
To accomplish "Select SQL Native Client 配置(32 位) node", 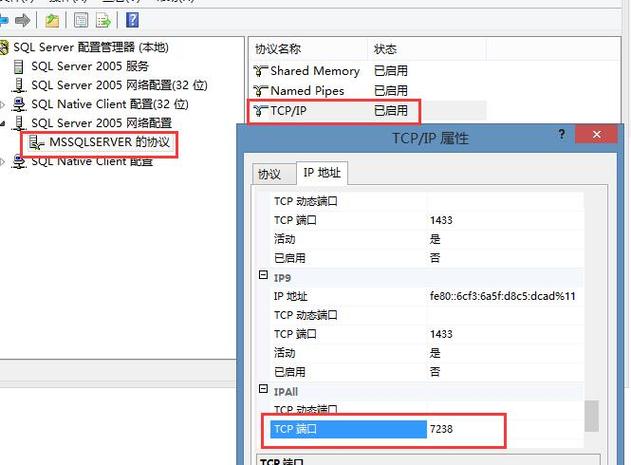I will click(109, 104).
